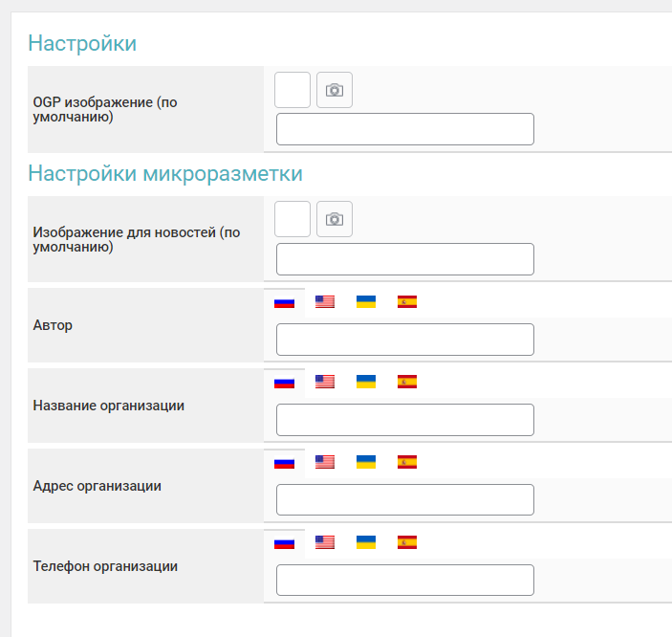Click the news image preview thumbnail
Viewport: 672px width, 637px height.
tap(293, 219)
